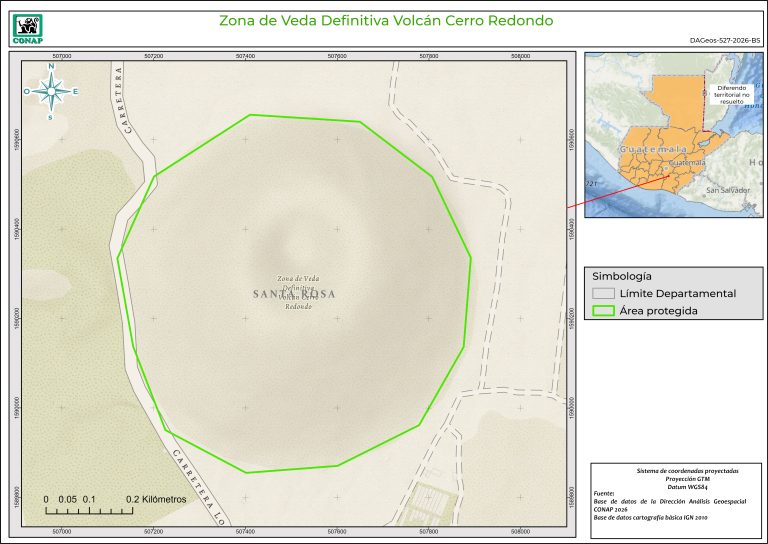
Task: Click the Límite Departamental legend text
Action: [677, 294]
